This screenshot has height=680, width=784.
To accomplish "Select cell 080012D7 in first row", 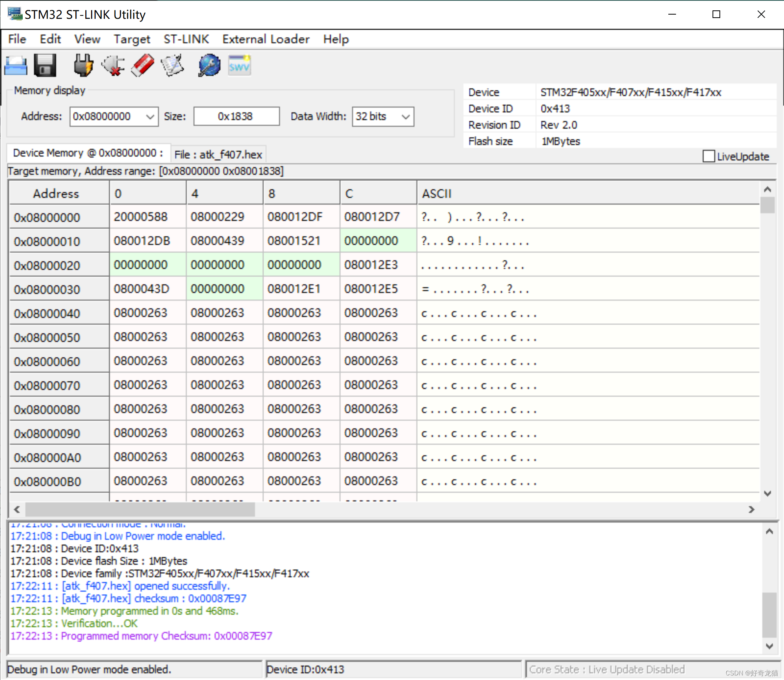I will coord(379,217).
